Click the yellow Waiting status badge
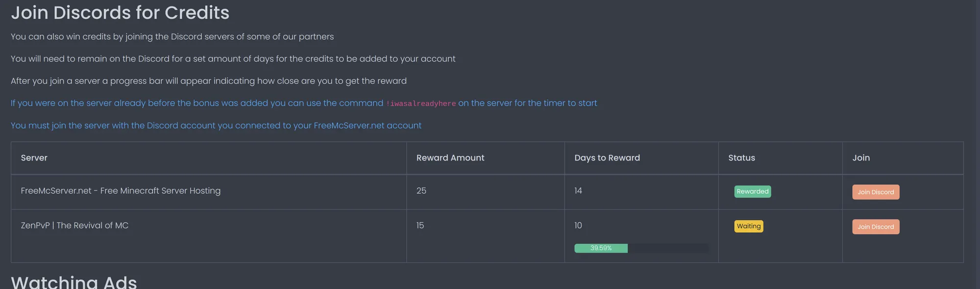This screenshot has height=289, width=980. 748,226
